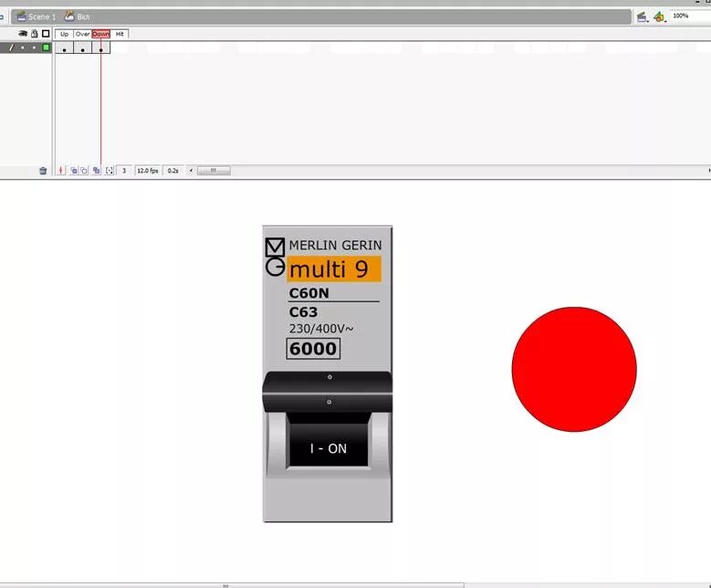Select the Hit frame state

click(120, 34)
